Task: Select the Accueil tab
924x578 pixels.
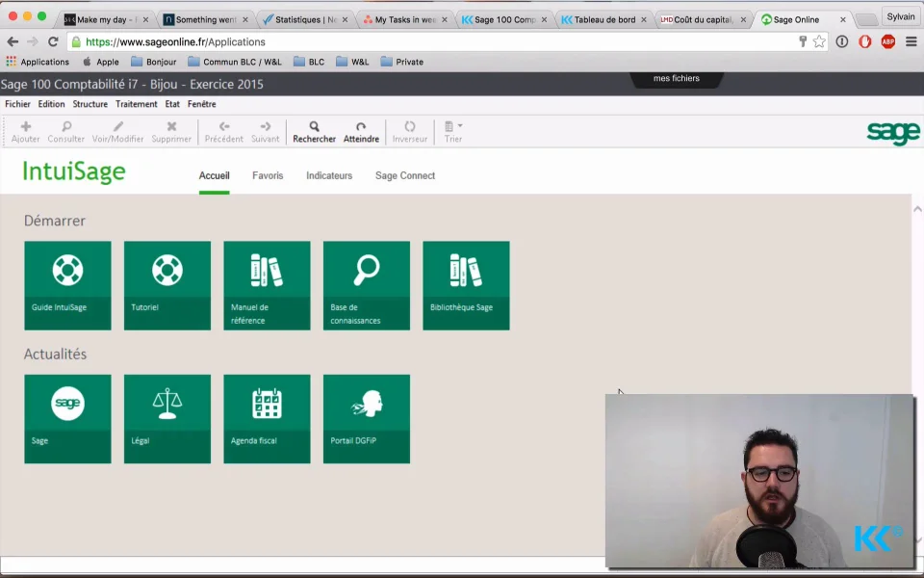Action: (x=214, y=175)
